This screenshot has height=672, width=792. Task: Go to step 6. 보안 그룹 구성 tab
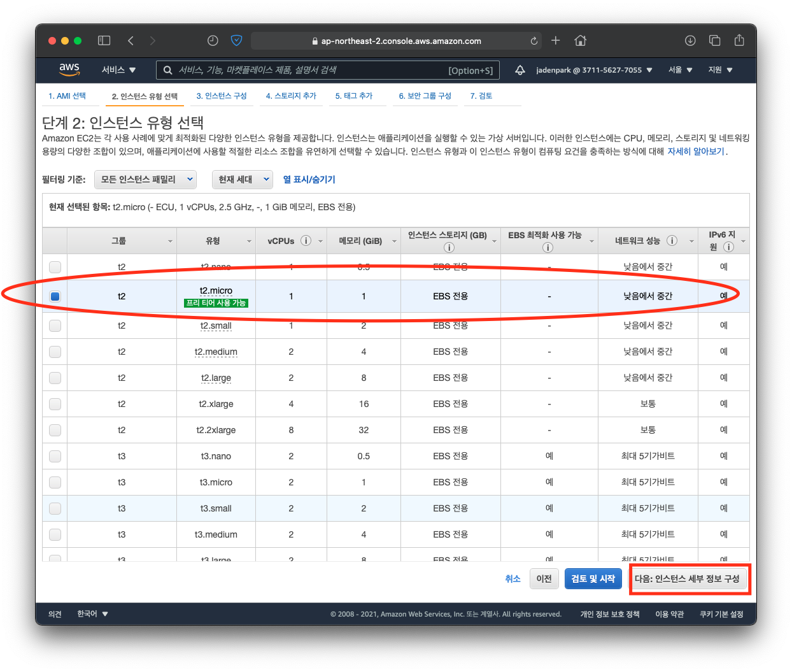425,96
